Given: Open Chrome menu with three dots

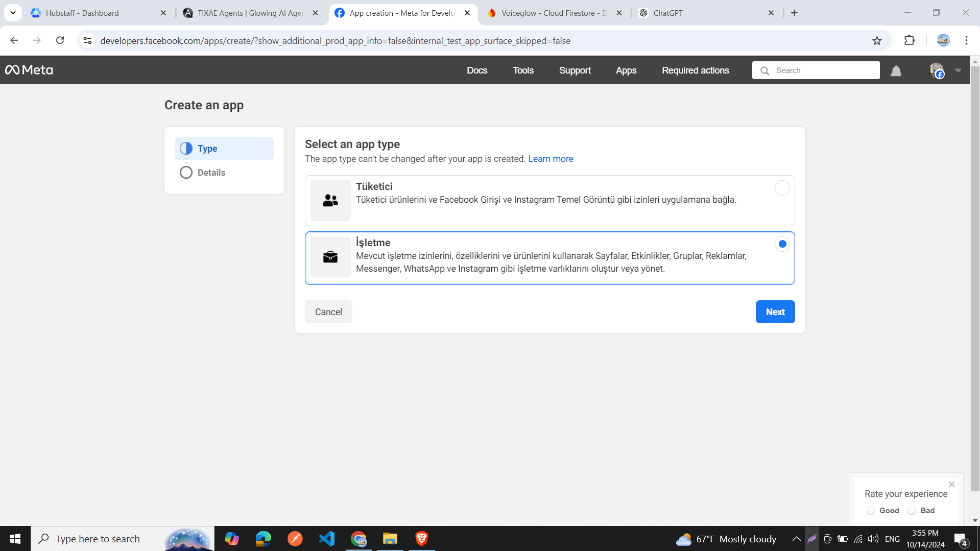Looking at the screenshot, I should [x=966, y=40].
